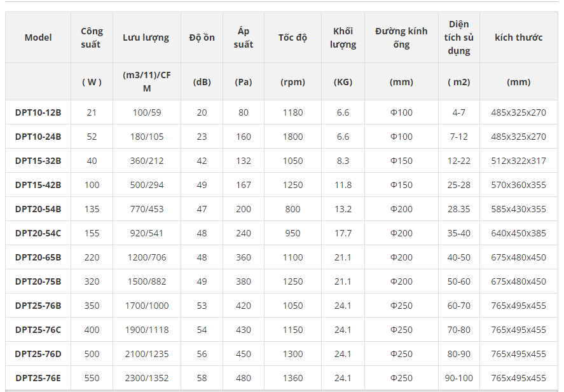The height and width of the screenshot is (392, 564).
Task: Click the Lưu lượng column header
Action: pos(146,37)
